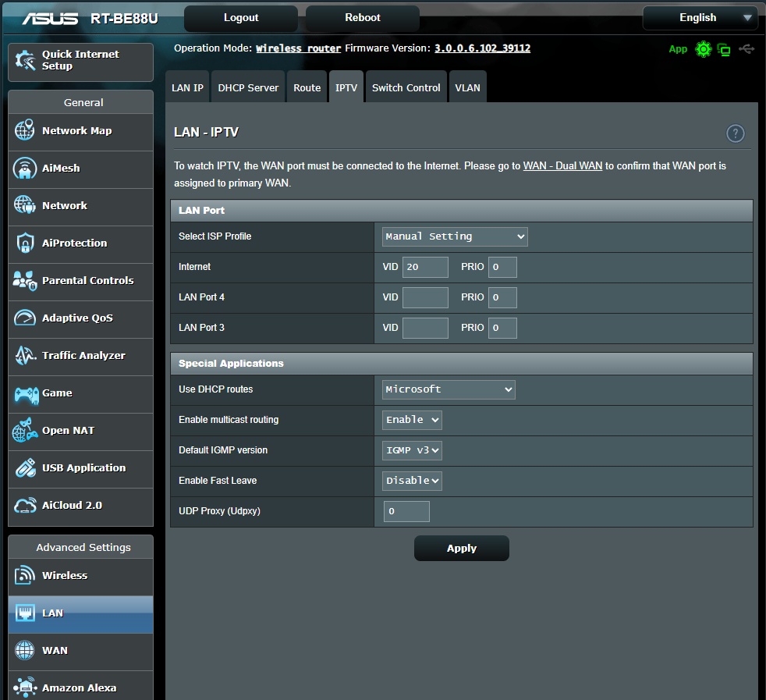
Task: Open the Enable Fast Leave selector
Action: pos(412,481)
